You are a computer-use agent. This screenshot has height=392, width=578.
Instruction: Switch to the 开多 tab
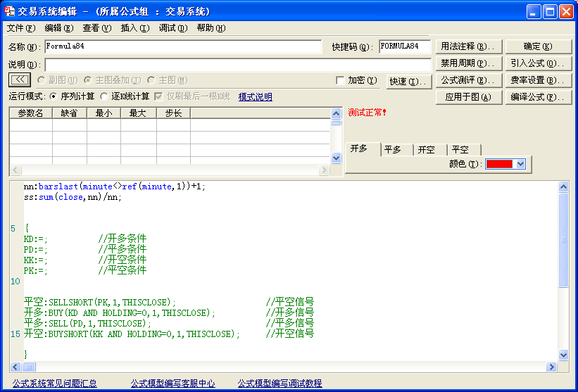tap(363, 148)
